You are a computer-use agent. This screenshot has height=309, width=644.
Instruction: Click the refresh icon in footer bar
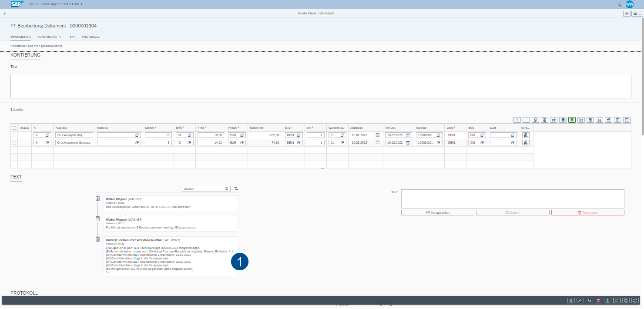pyautogui.click(x=635, y=300)
